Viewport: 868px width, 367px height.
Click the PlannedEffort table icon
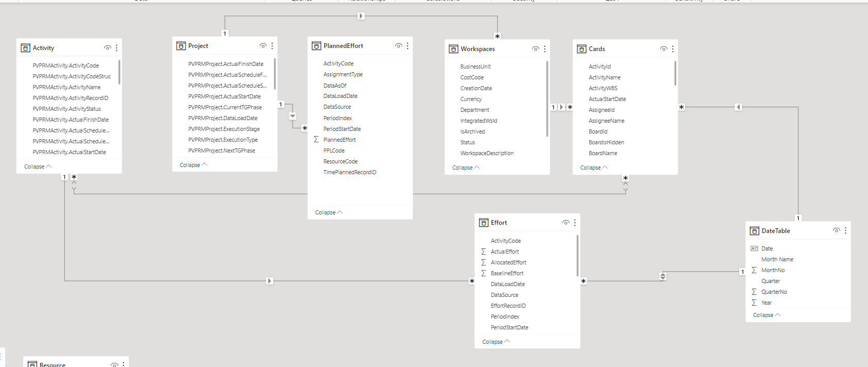pos(316,46)
